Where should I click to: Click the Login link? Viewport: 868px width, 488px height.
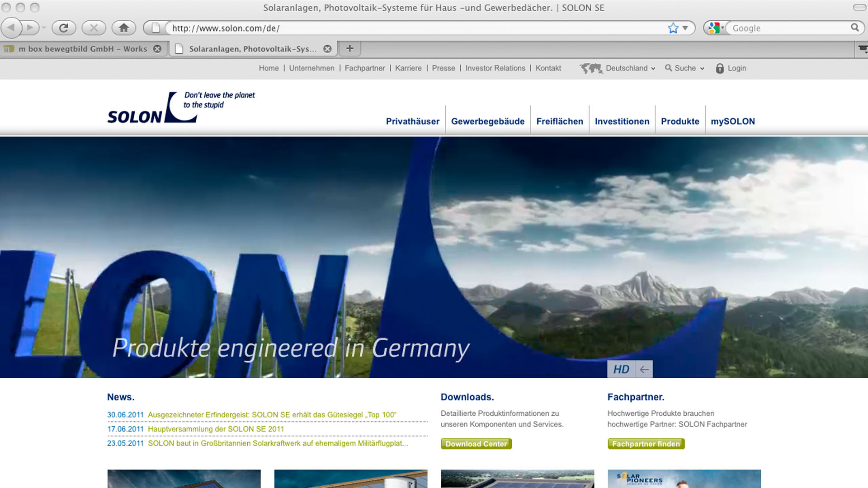[x=737, y=68]
